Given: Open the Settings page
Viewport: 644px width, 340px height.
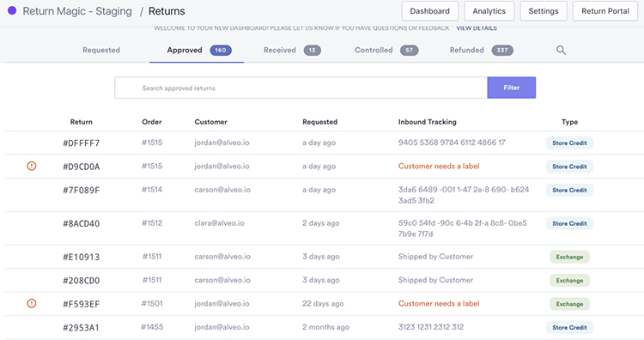Looking at the screenshot, I should coord(544,11).
